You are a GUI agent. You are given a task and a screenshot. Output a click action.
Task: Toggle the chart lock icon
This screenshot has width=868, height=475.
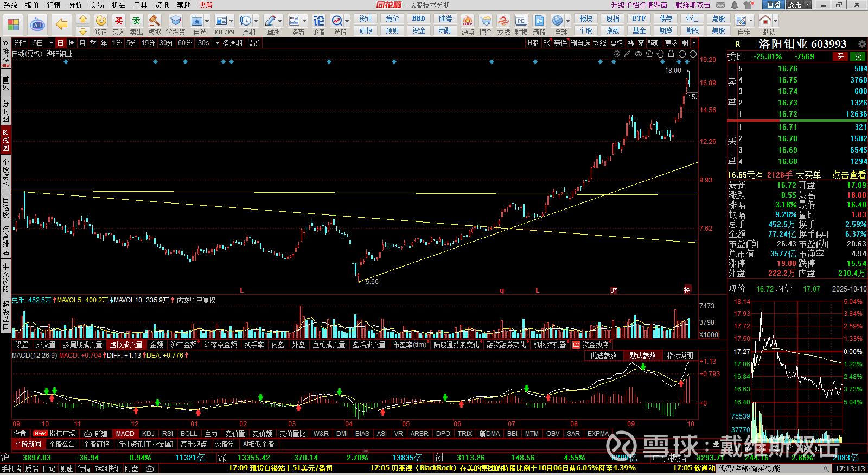click(x=671, y=54)
